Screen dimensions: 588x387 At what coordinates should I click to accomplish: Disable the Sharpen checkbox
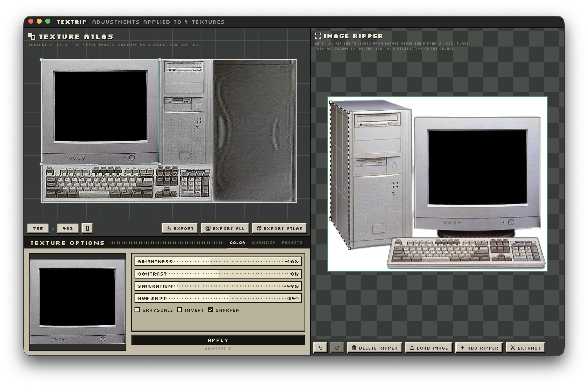click(210, 310)
